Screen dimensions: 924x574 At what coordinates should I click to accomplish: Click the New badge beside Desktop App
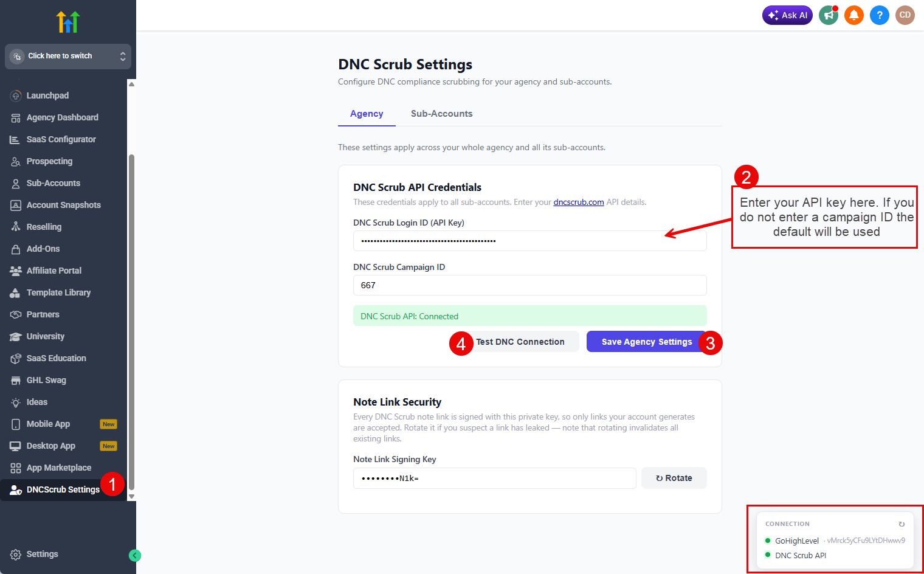pyautogui.click(x=109, y=446)
